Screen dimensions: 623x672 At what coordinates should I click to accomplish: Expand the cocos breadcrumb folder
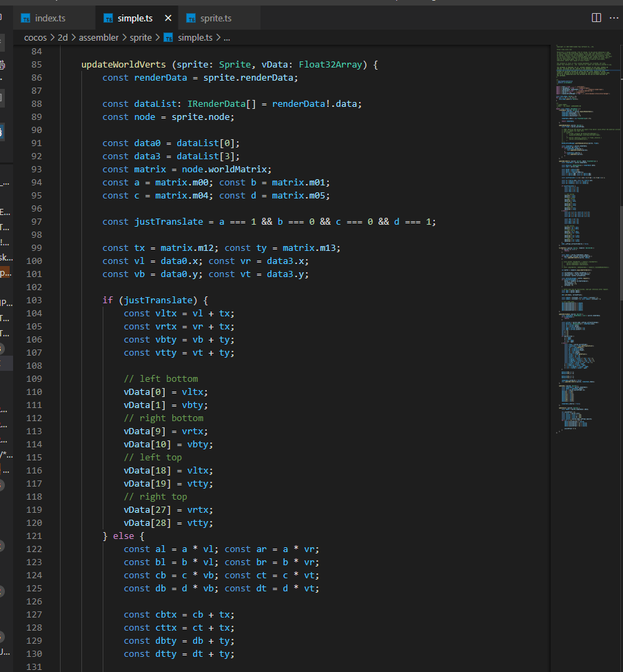coord(35,37)
